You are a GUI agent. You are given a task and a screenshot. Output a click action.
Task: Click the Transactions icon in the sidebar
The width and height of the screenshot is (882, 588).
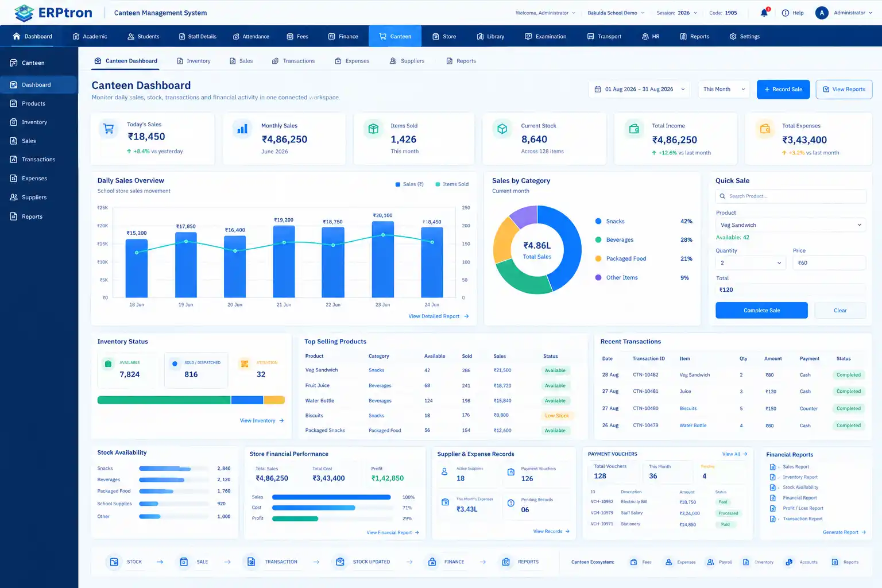(x=14, y=159)
